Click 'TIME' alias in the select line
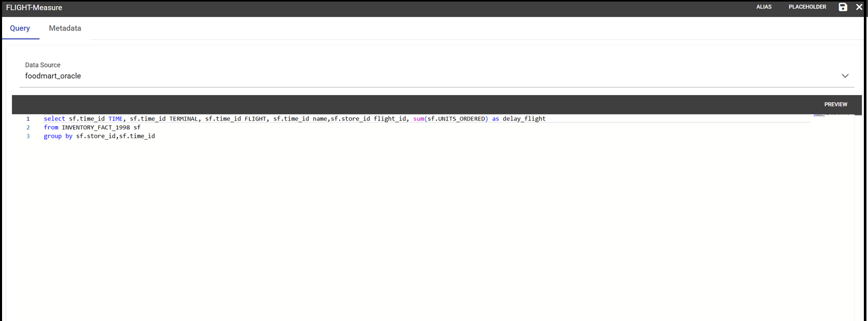868x321 pixels. [x=115, y=119]
